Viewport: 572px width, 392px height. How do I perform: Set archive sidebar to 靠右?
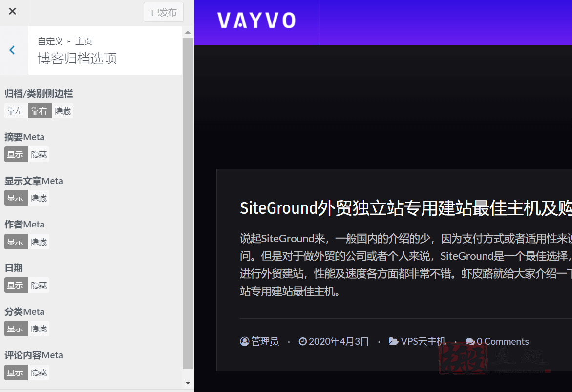[39, 111]
